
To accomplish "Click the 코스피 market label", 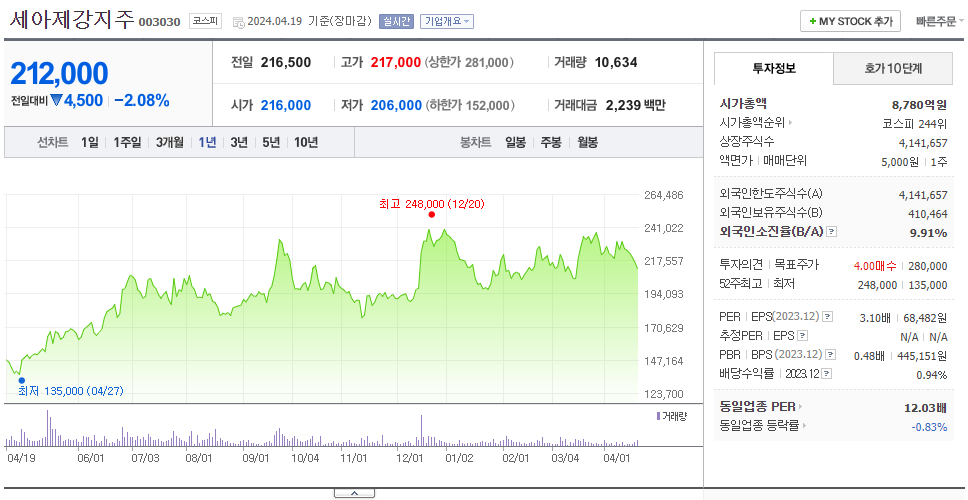I will 205,21.
